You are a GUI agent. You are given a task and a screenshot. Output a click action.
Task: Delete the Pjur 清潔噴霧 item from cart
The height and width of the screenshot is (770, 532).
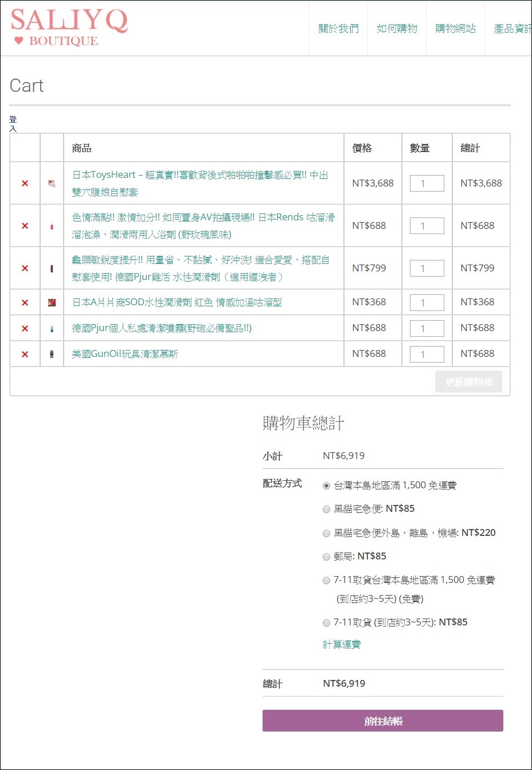pos(25,329)
